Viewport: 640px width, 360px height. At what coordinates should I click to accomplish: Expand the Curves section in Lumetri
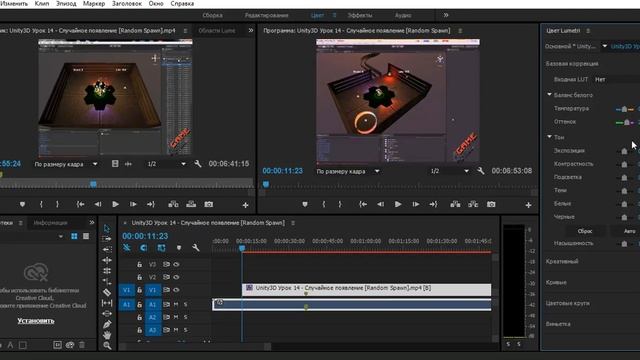click(556, 282)
